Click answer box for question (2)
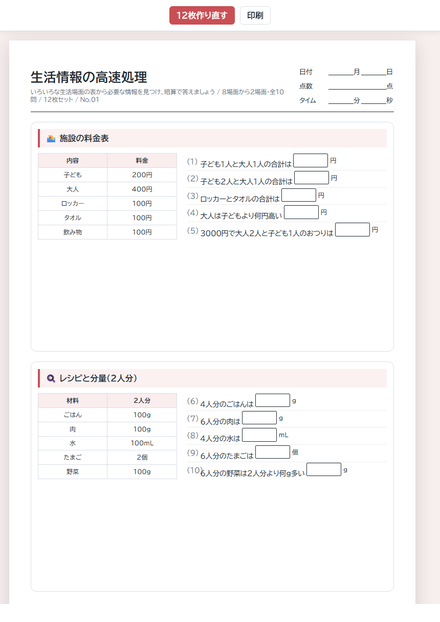 tap(311, 178)
